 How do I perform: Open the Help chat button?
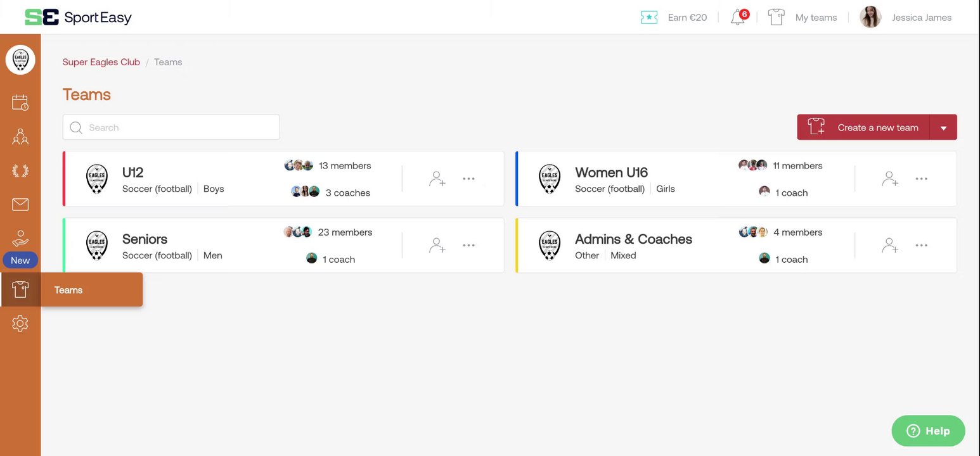pos(928,431)
